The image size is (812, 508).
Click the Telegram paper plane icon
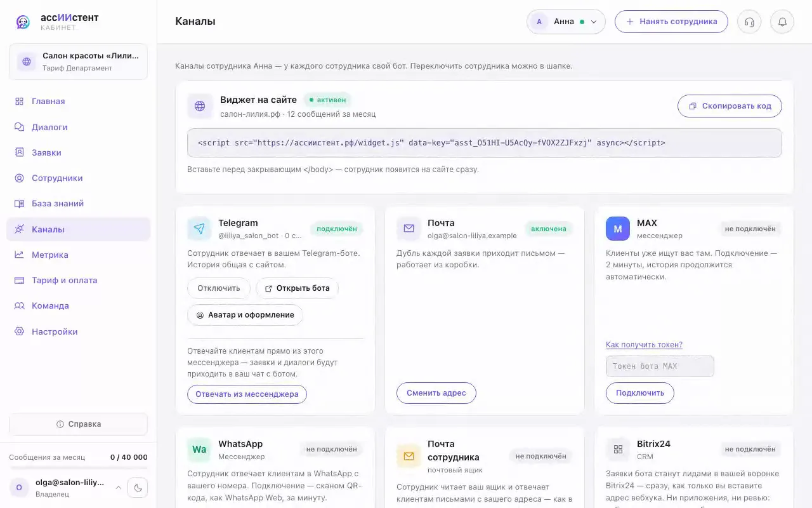point(199,229)
